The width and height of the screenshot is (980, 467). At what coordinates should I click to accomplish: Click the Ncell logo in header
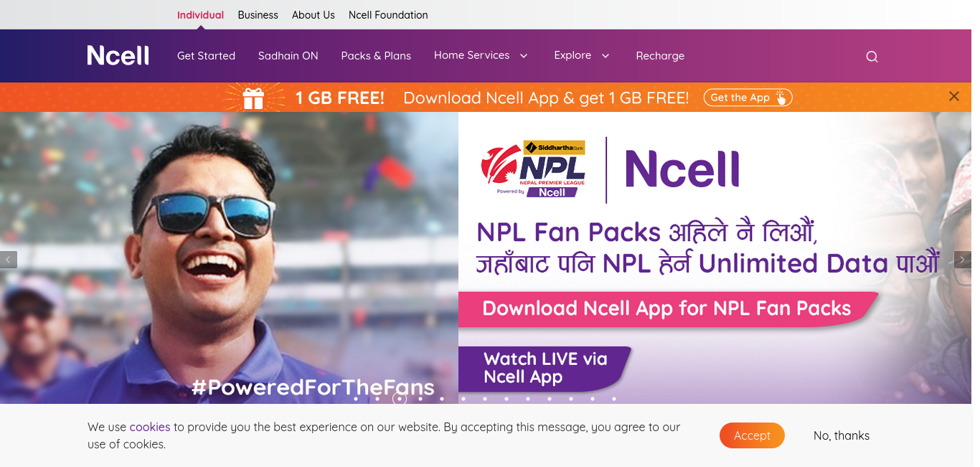tap(118, 55)
